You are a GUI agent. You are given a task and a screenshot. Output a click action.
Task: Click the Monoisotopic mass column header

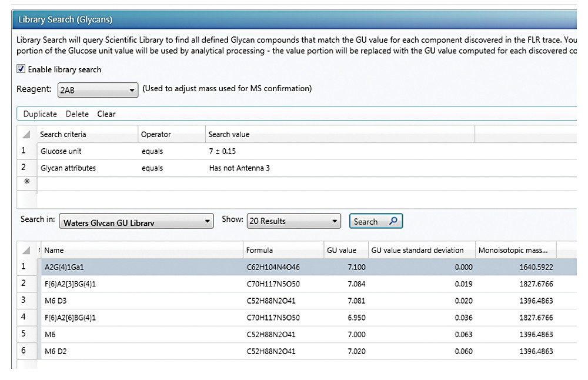pos(513,250)
